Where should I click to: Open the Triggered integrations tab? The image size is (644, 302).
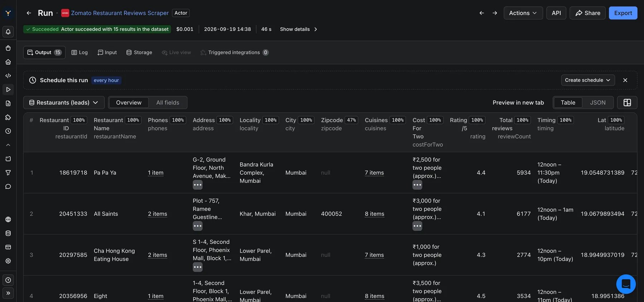pyautogui.click(x=234, y=53)
